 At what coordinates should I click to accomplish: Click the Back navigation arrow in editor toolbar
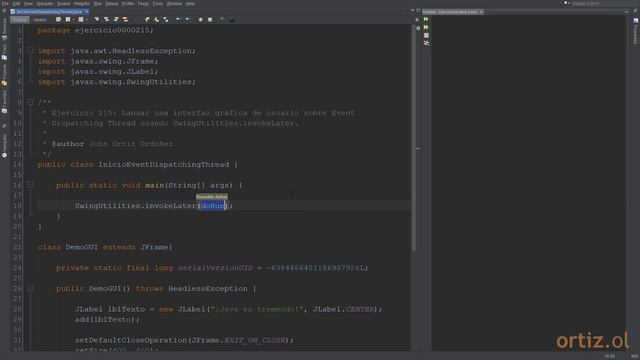[x=68, y=19]
